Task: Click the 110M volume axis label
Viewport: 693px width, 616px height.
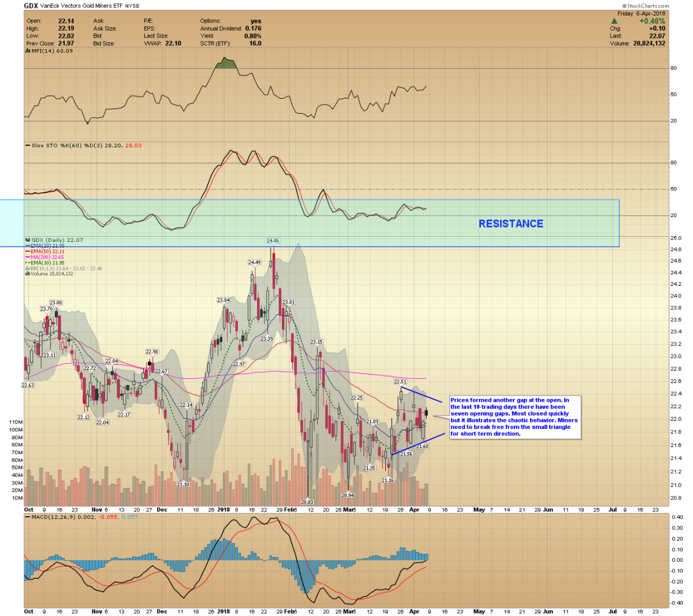Action: coord(16,423)
